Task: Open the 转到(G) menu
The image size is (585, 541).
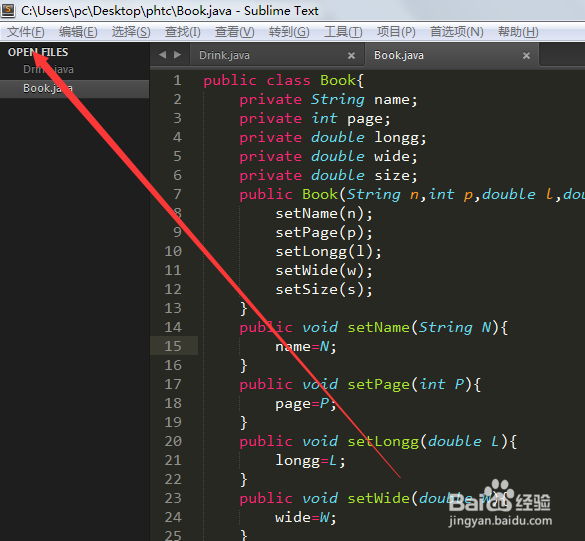Action: [x=289, y=32]
